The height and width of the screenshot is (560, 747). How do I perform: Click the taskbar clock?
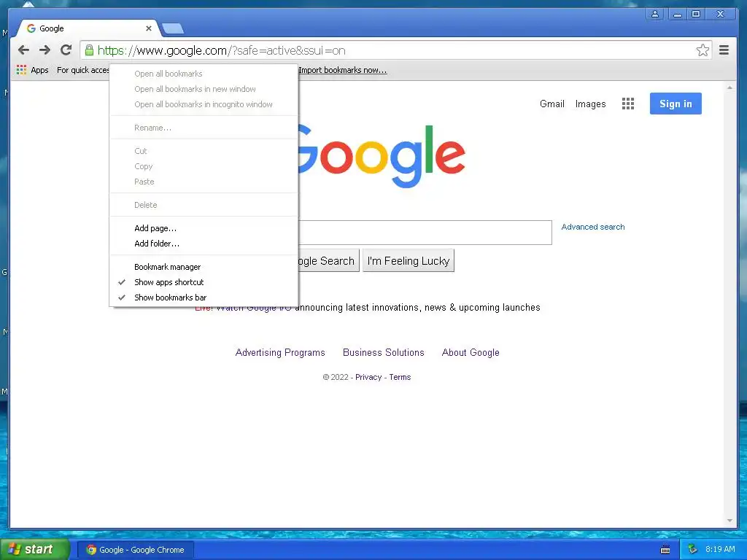[x=720, y=550]
